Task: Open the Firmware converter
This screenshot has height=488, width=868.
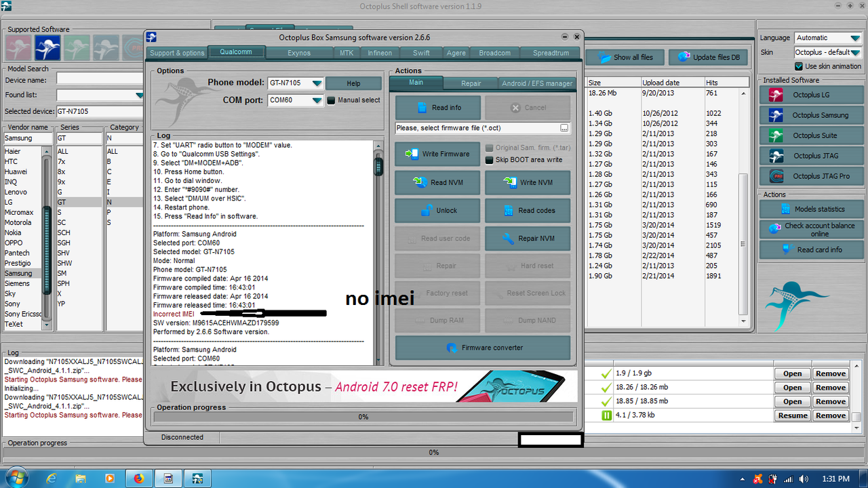Action: 483,348
